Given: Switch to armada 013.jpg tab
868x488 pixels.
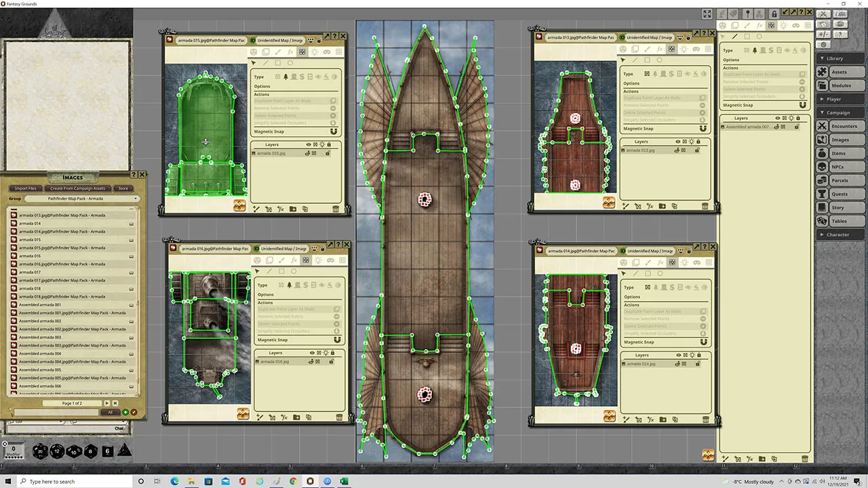Looking at the screenshot, I should [x=580, y=37].
